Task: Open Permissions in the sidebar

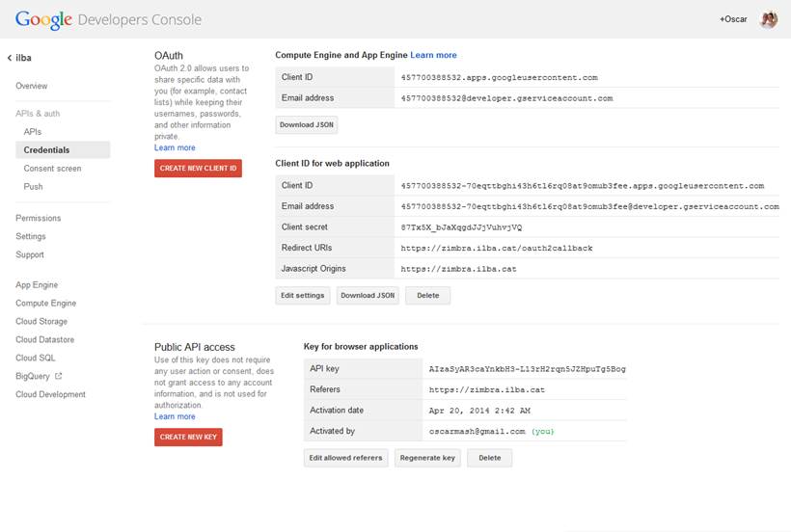Action: pyautogui.click(x=38, y=218)
